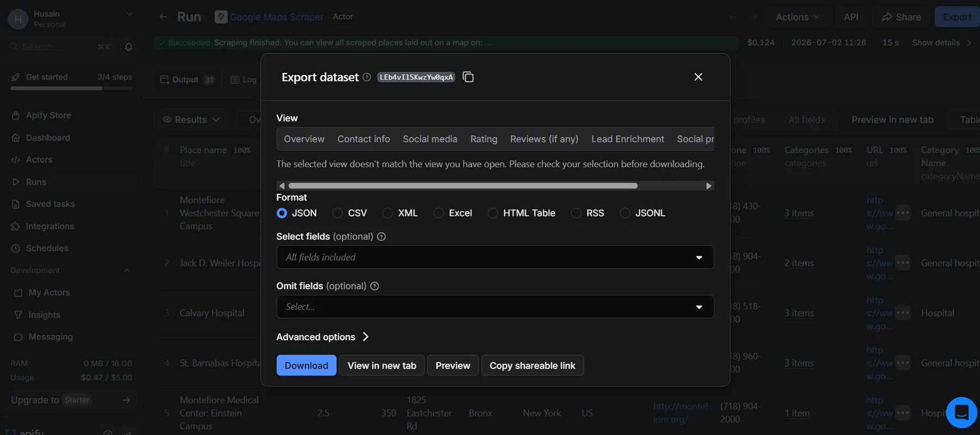This screenshot has height=435, width=980.
Task: Select Excel format radio button
Action: click(438, 213)
